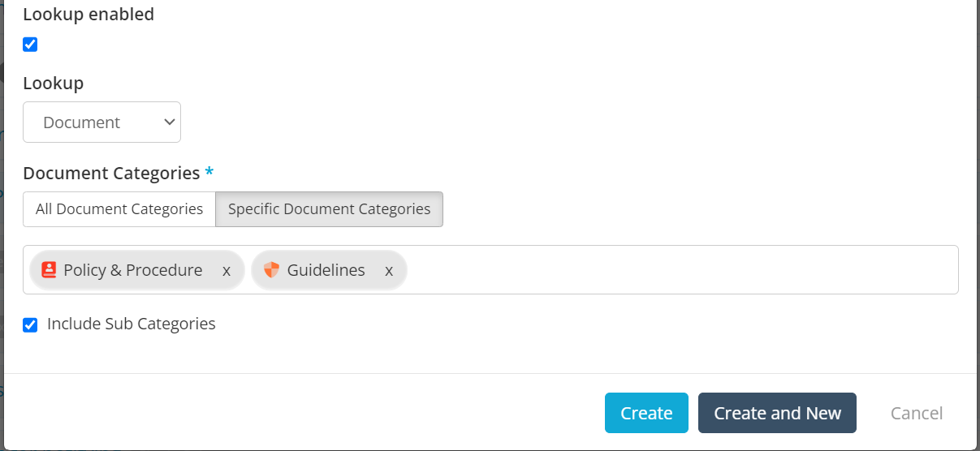Remove the Policy & Procedure tag
Image resolution: width=980 pixels, height=451 pixels.
click(227, 271)
